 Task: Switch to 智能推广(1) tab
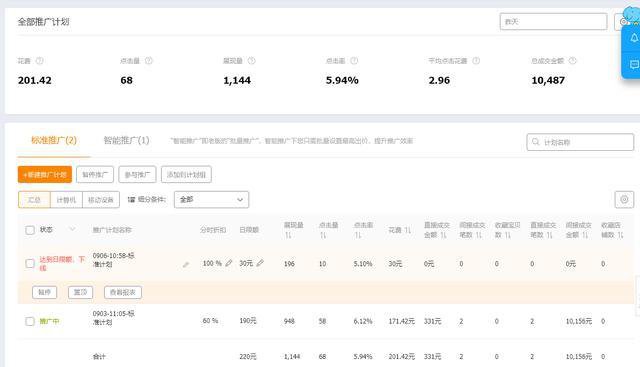[127, 140]
